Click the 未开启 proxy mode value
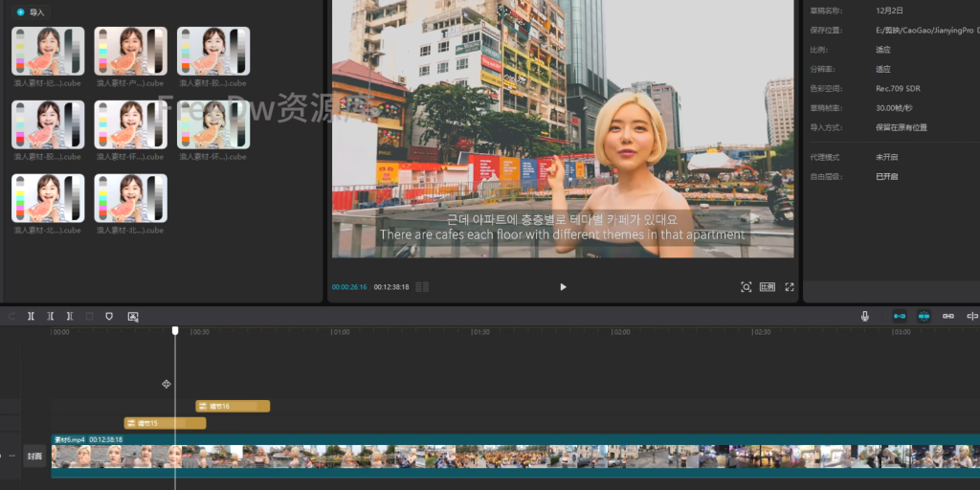This screenshot has height=490, width=980. 887,157
